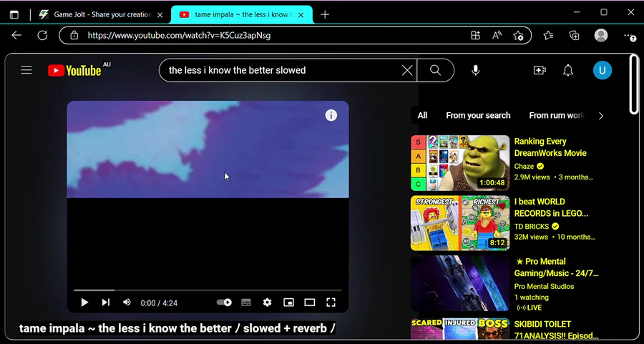Open the browser apps icon in address bar
Viewport: 644px width, 344px height.
tap(475, 35)
